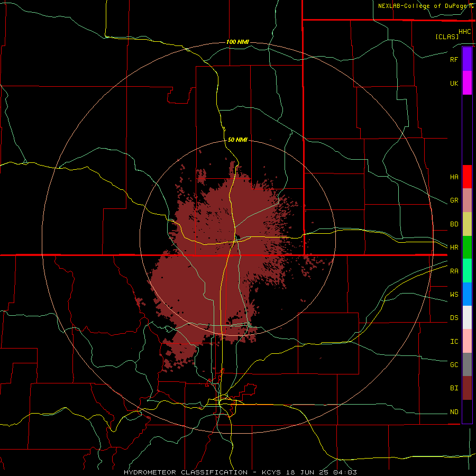Click the 50 NMI range ring label
This screenshot has height=476, width=476.
237,140
